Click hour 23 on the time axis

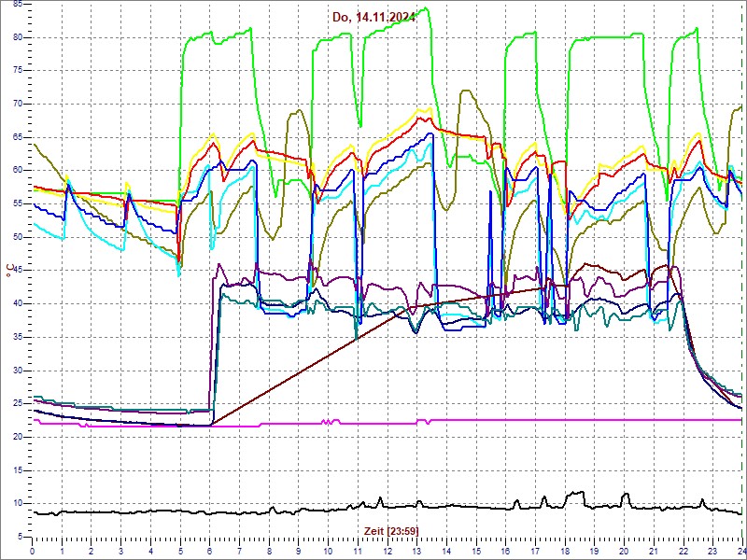[712, 551]
